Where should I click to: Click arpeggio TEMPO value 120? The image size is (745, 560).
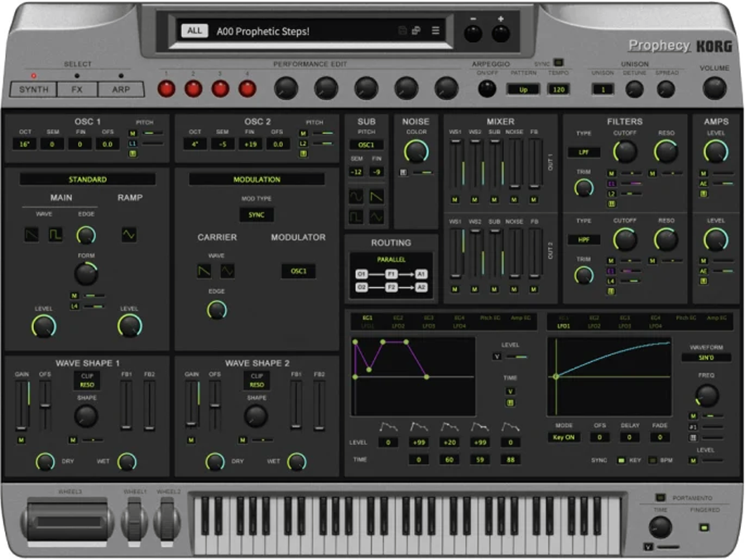(x=559, y=89)
